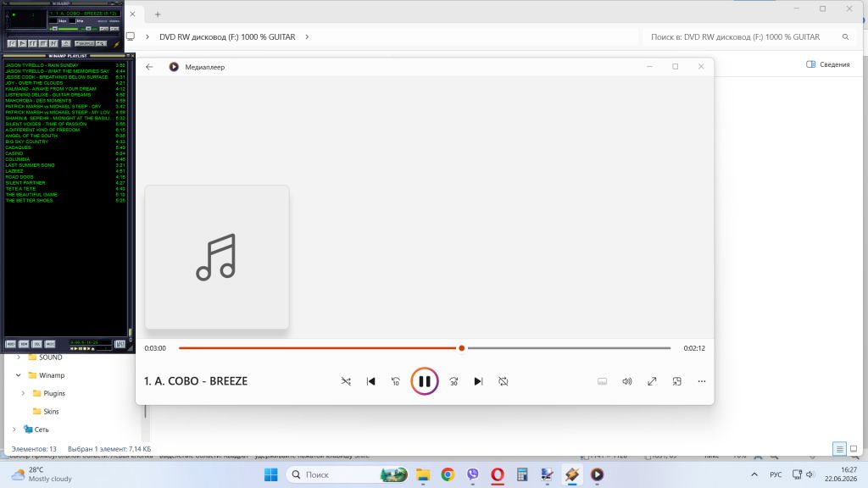Switch Media Player to full screen

(x=652, y=381)
